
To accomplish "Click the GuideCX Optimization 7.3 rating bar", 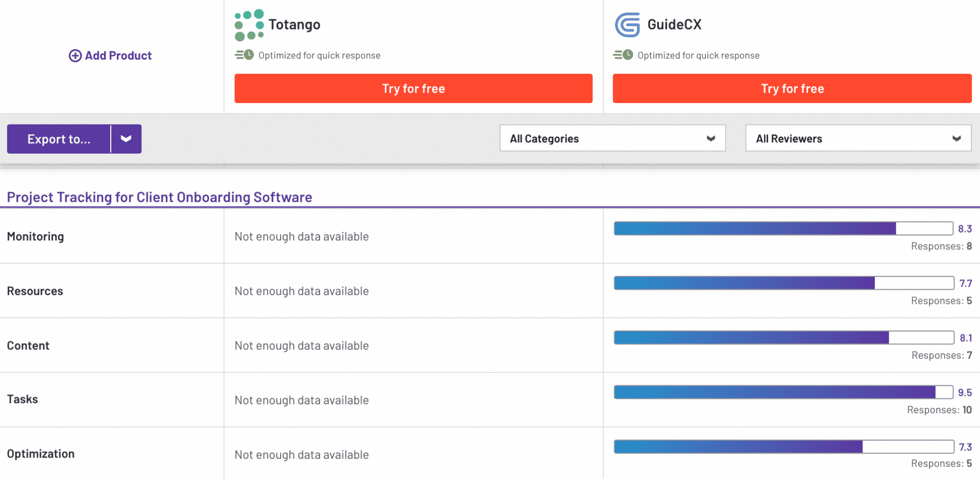I will (784, 447).
